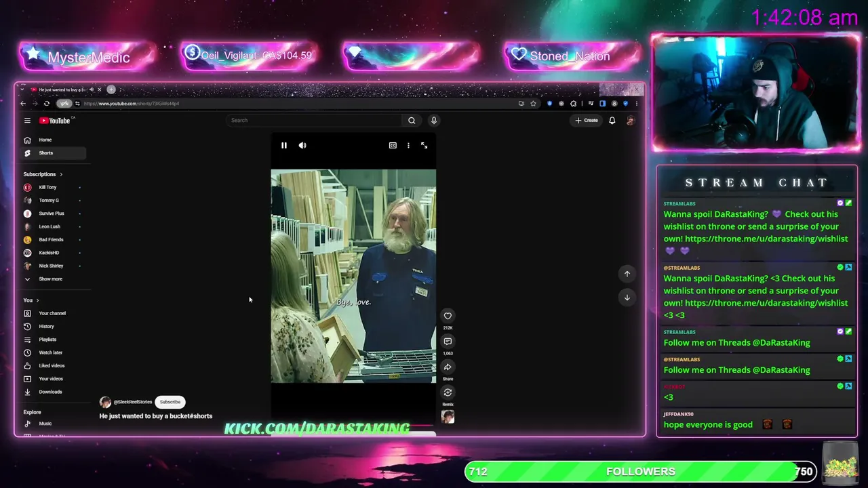Open the YouTube guide hamburger menu
Viewport: 868px width, 488px height.
click(27, 121)
